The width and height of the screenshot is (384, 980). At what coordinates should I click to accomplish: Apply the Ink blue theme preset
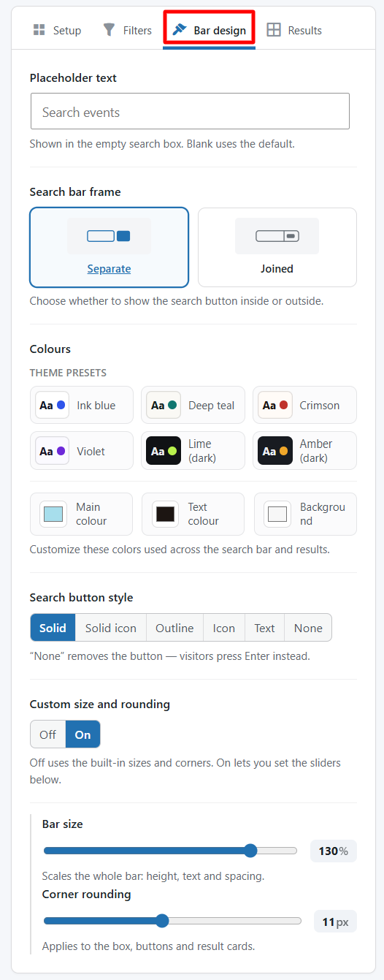82,405
